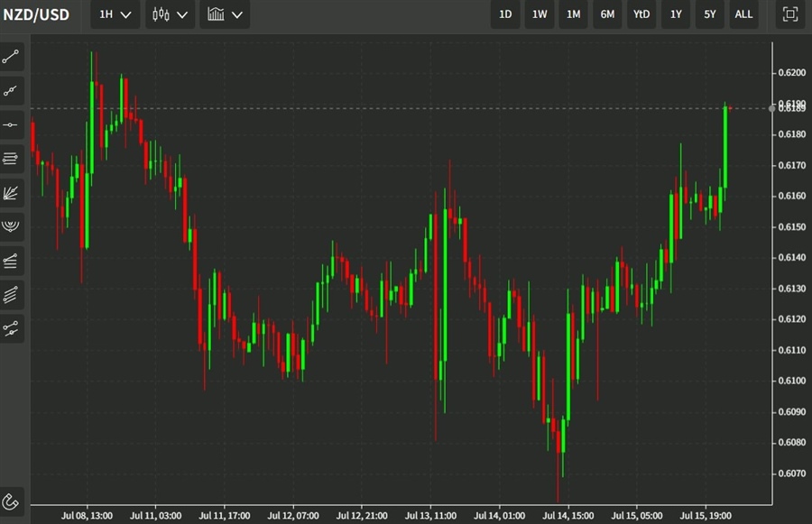Select the Gann fan tool
812x524 pixels.
click(x=12, y=192)
